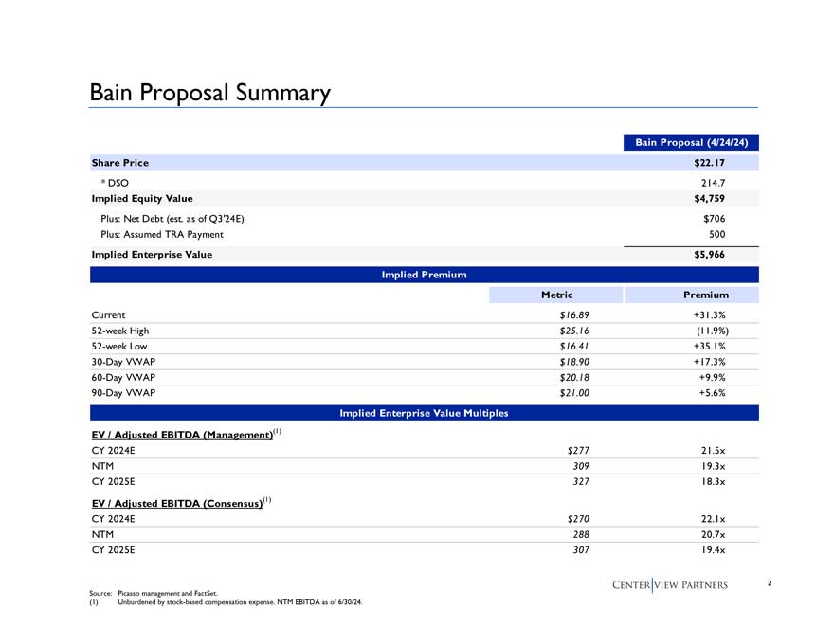Click the $4,759 equity value figure
834x644 pixels.
[711, 199]
